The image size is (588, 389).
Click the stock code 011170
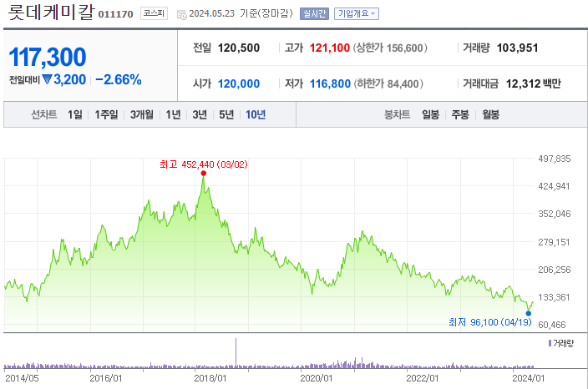click(x=115, y=14)
